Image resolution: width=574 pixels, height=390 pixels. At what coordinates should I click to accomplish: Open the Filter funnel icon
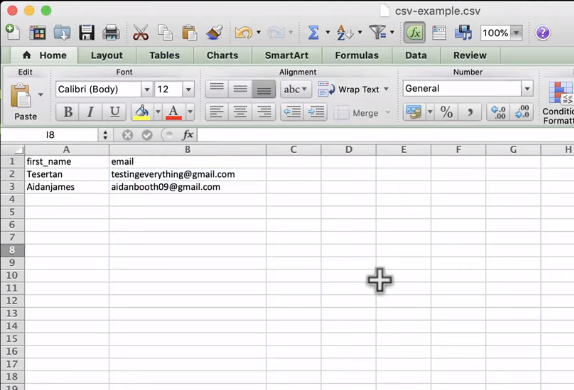click(378, 33)
